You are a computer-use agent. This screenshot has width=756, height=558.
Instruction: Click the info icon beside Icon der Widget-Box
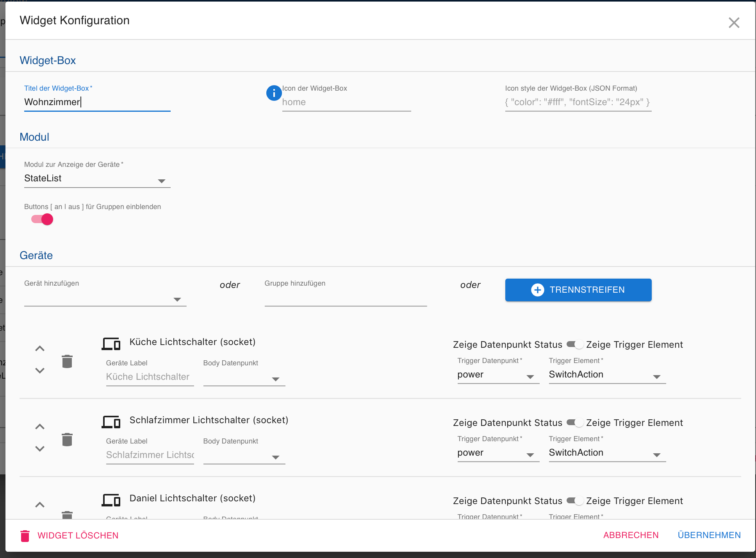coord(274,93)
